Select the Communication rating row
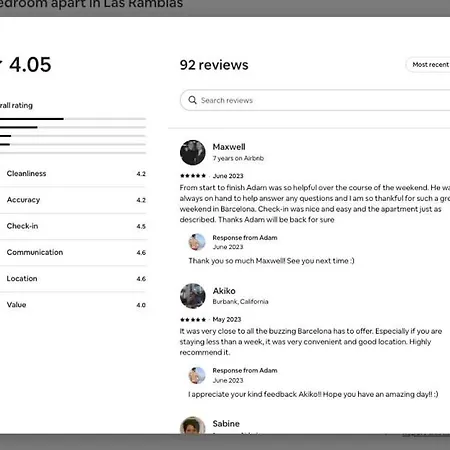Viewport: 450px width, 450px height. [73, 252]
